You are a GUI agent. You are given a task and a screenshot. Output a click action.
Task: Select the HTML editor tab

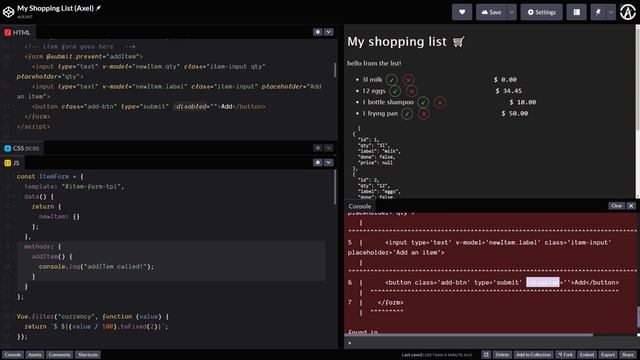coord(18,32)
